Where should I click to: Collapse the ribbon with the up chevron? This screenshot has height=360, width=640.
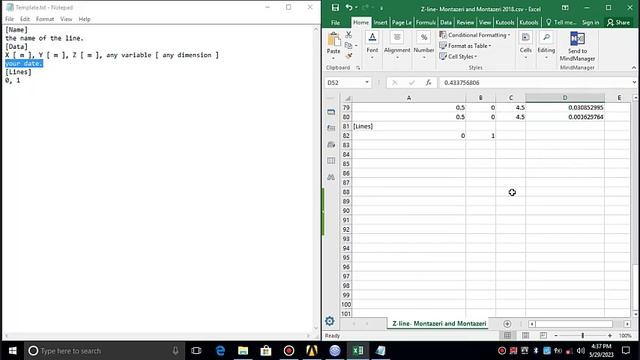634,68
